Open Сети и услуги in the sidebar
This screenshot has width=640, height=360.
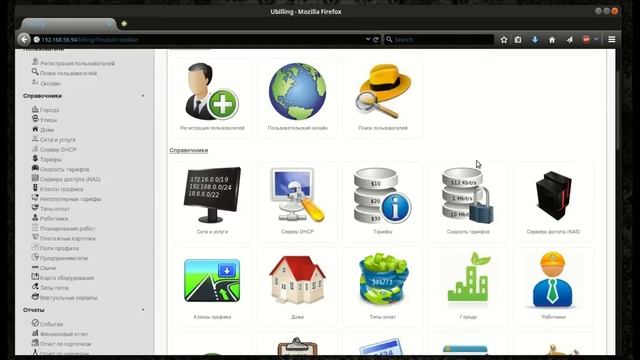click(x=58, y=140)
